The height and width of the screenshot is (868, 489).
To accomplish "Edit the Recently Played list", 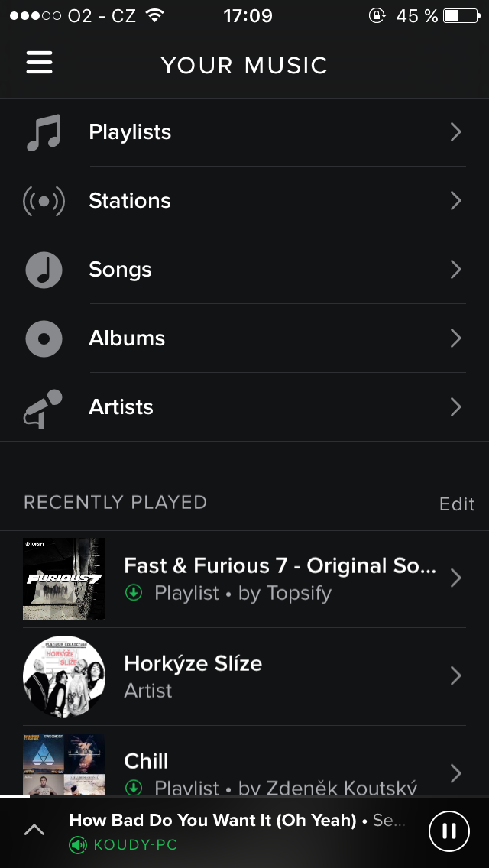I will (x=457, y=504).
